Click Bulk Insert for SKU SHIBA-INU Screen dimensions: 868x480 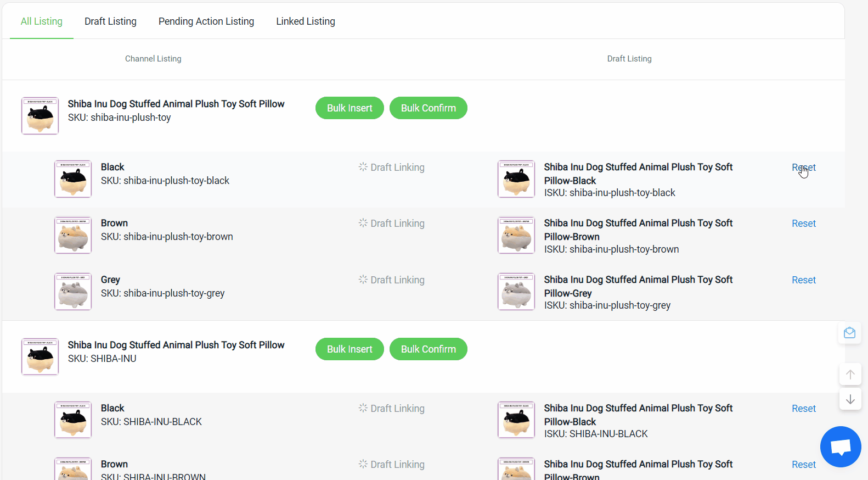(350, 349)
